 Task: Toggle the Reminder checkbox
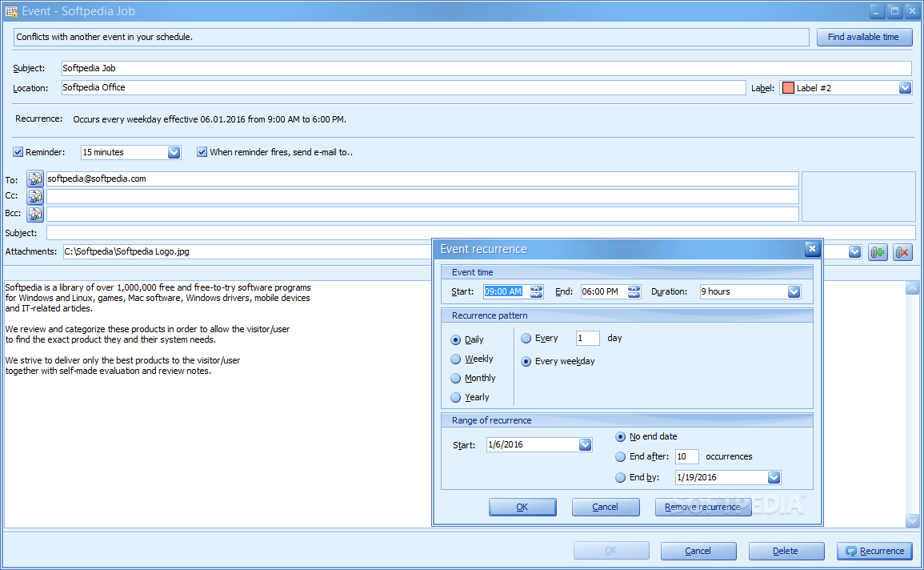pos(18,152)
